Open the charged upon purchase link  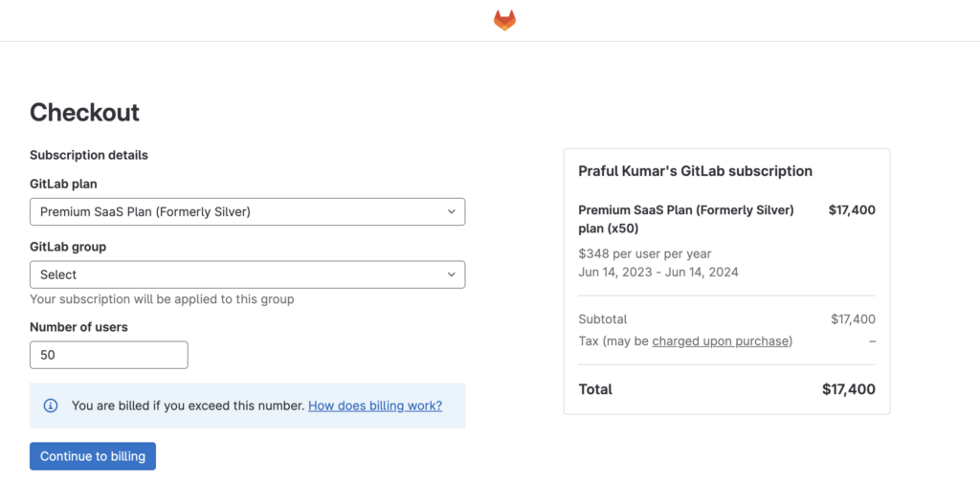tap(722, 341)
